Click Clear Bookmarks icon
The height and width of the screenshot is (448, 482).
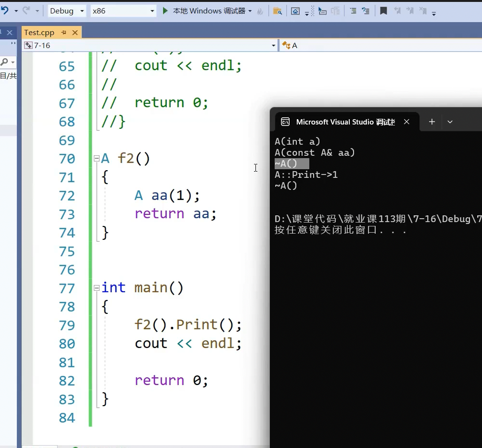pyautogui.click(x=423, y=11)
